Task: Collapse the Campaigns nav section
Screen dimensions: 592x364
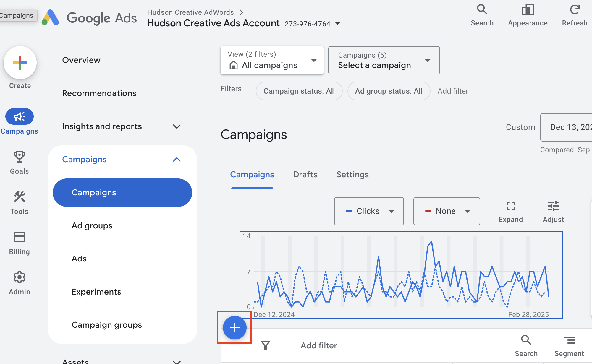Action: coord(177,160)
